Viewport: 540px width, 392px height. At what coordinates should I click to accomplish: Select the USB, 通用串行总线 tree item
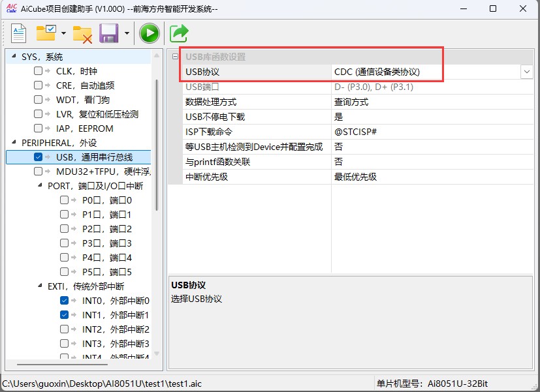95,157
